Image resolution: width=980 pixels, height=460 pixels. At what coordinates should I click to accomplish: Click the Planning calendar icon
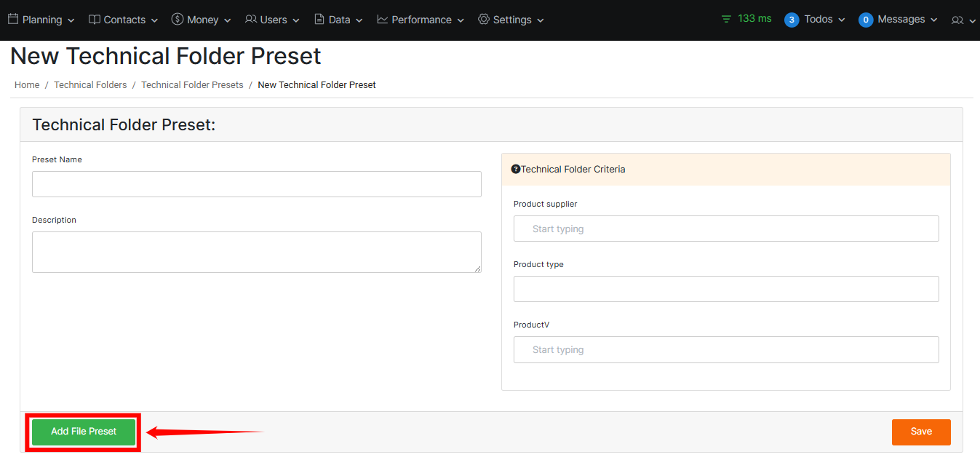point(13,20)
